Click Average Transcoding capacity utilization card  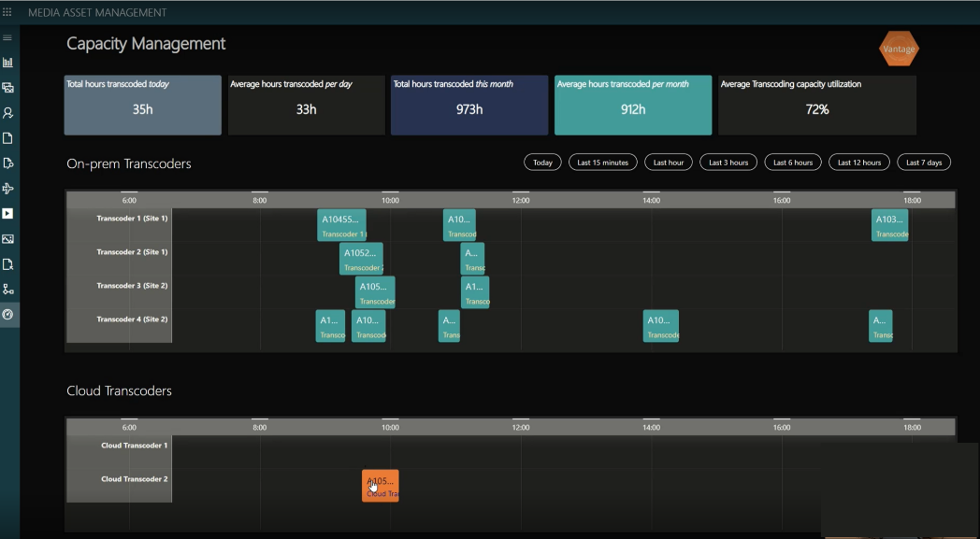coord(817,105)
